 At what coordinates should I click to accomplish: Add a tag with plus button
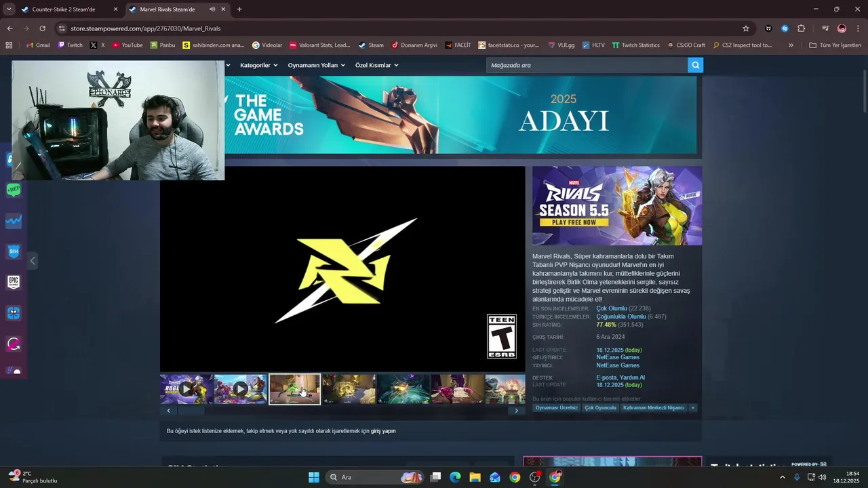click(x=693, y=408)
